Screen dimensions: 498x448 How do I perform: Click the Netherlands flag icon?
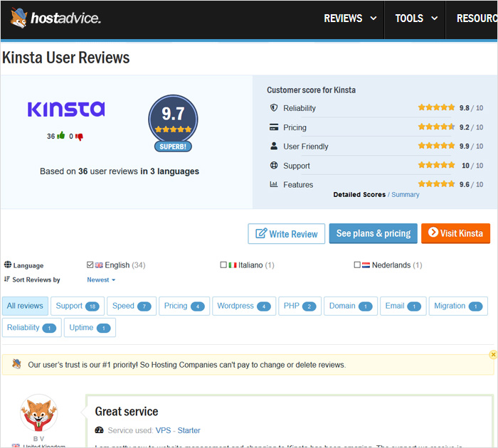coord(366,265)
